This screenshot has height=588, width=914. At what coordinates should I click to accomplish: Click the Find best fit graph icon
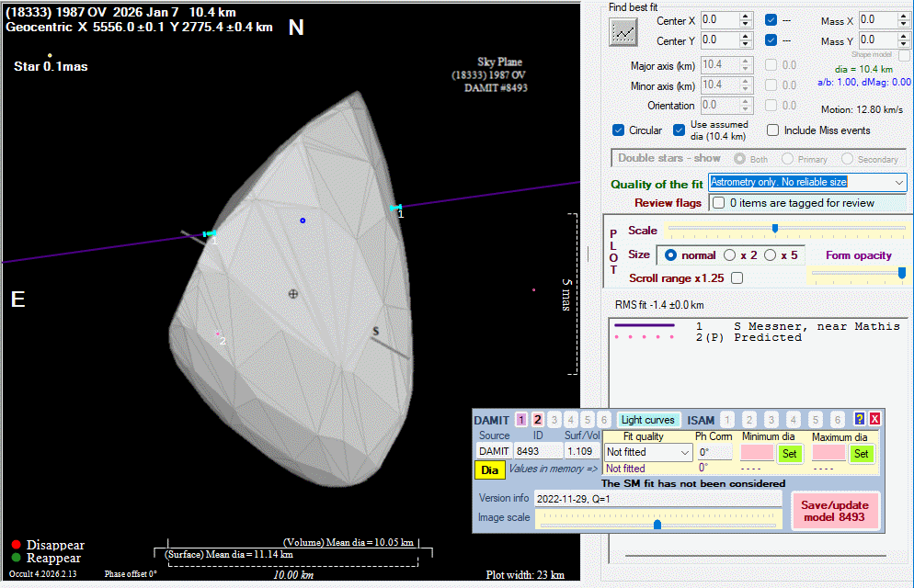[623, 32]
